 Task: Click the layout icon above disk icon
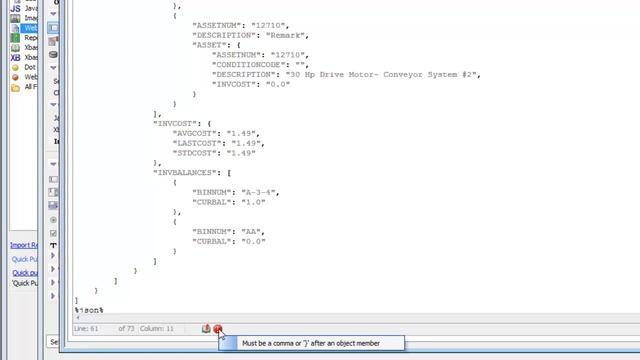53,192
